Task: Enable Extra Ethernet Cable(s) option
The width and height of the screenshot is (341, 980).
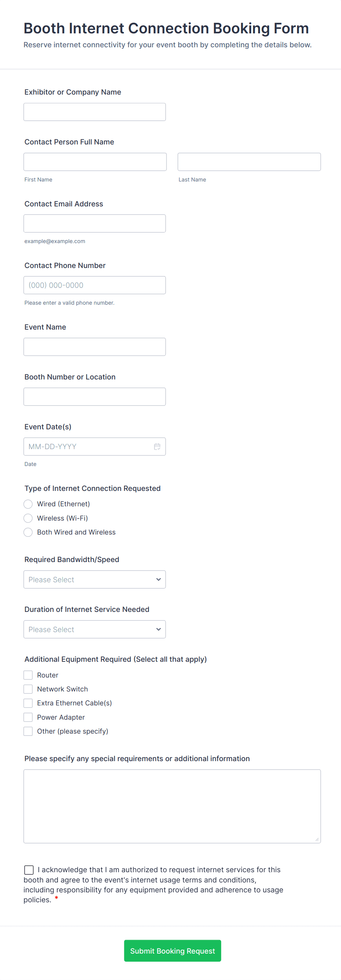Action: coord(28,703)
